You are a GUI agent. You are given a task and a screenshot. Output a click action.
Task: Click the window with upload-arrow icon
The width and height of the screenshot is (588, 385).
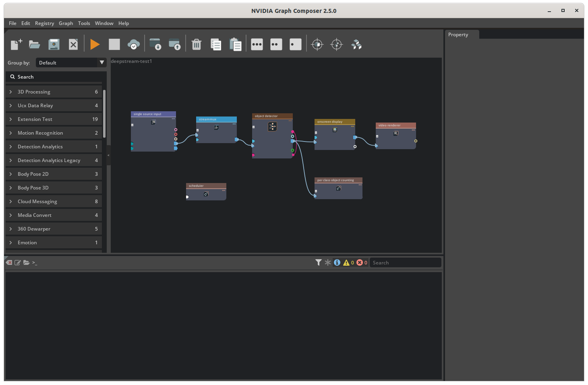click(175, 44)
